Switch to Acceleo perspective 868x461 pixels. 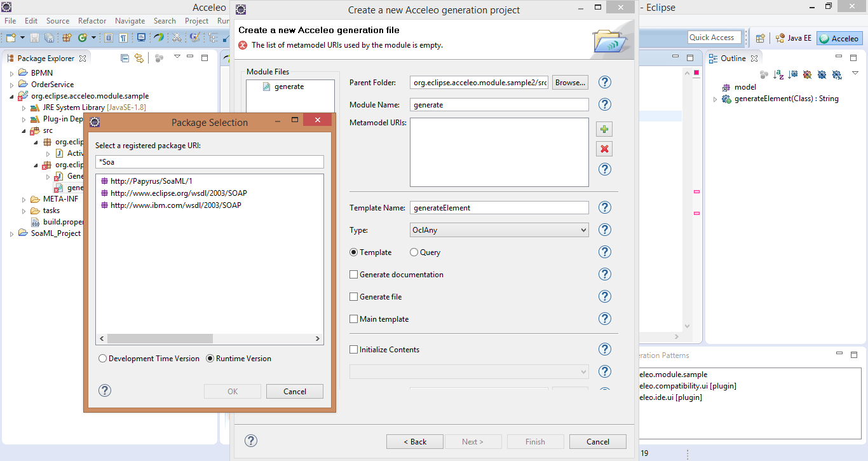pyautogui.click(x=840, y=38)
